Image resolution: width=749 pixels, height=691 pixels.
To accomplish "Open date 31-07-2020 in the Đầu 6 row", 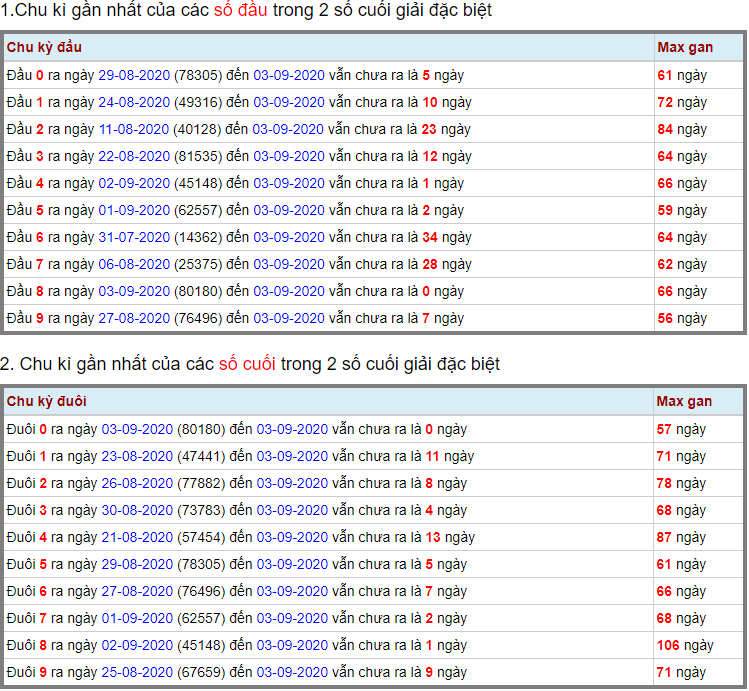I will [x=134, y=237].
